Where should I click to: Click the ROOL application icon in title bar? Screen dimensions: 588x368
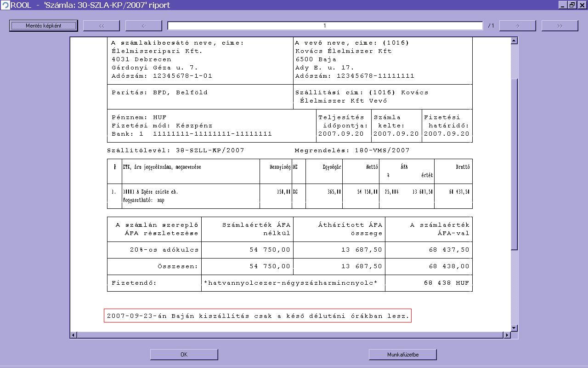pyautogui.click(x=5, y=5)
